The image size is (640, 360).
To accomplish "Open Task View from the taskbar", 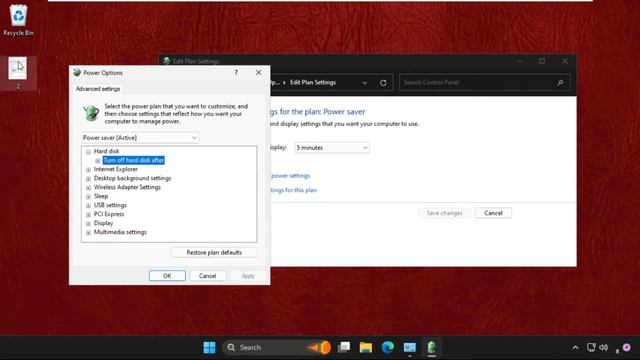I will tap(344, 347).
